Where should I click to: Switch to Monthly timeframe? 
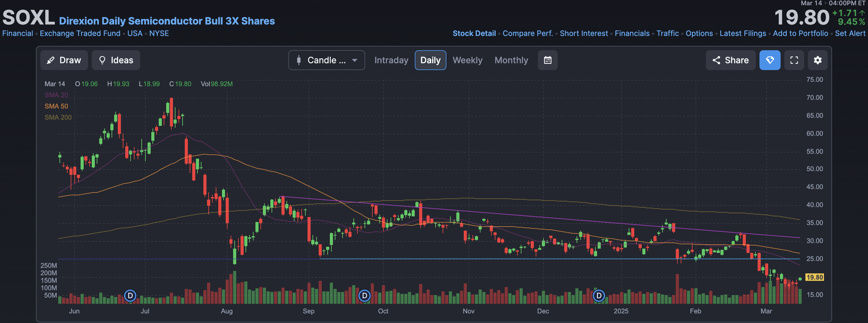click(511, 60)
